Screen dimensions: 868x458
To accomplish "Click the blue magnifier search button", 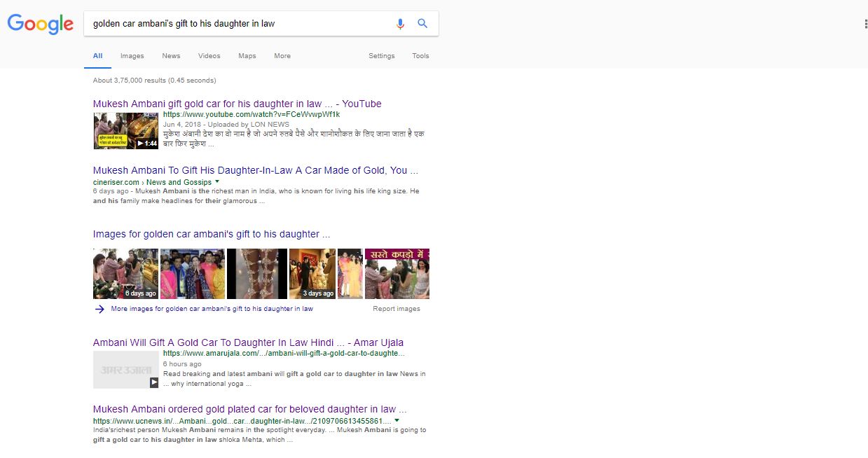I will 422,23.
